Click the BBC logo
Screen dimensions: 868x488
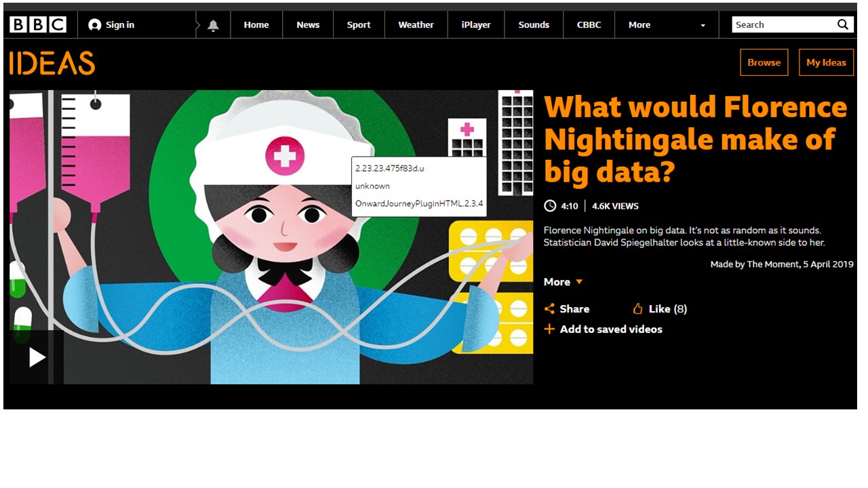click(x=38, y=25)
